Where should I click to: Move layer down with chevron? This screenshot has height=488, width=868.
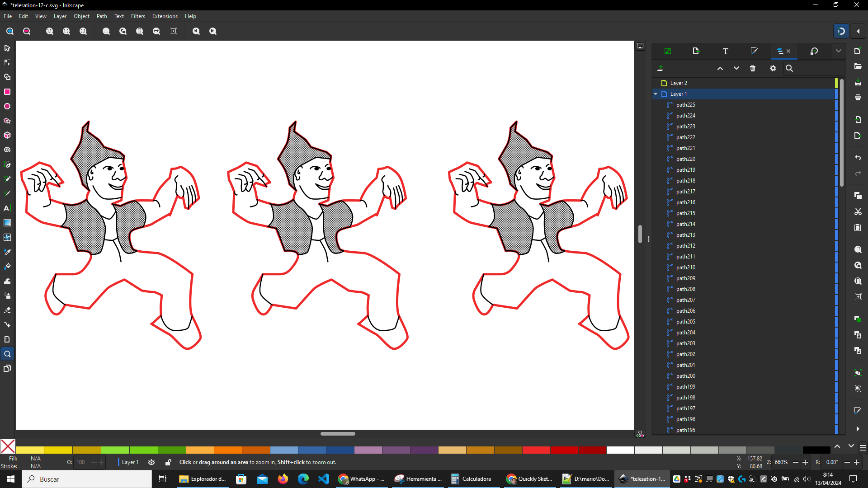[x=736, y=68]
